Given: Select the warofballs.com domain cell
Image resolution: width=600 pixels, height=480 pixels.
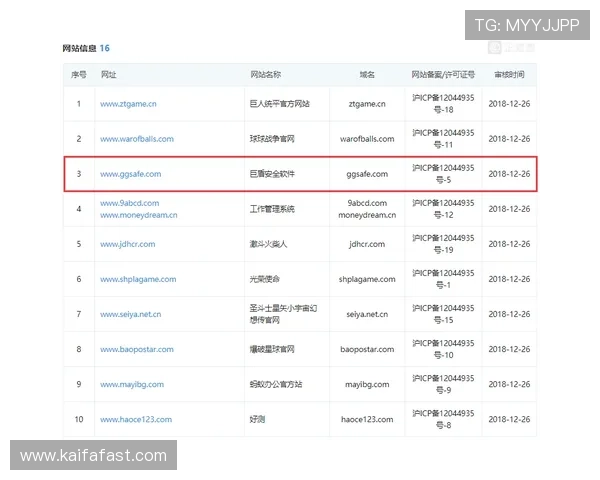Looking at the screenshot, I should [x=367, y=139].
